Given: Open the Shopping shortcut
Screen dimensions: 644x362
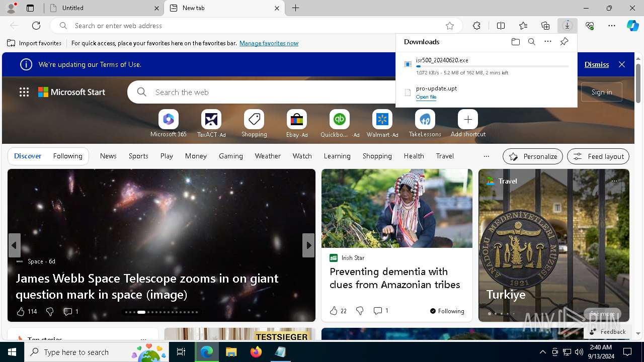Looking at the screenshot, I should pyautogui.click(x=254, y=124).
